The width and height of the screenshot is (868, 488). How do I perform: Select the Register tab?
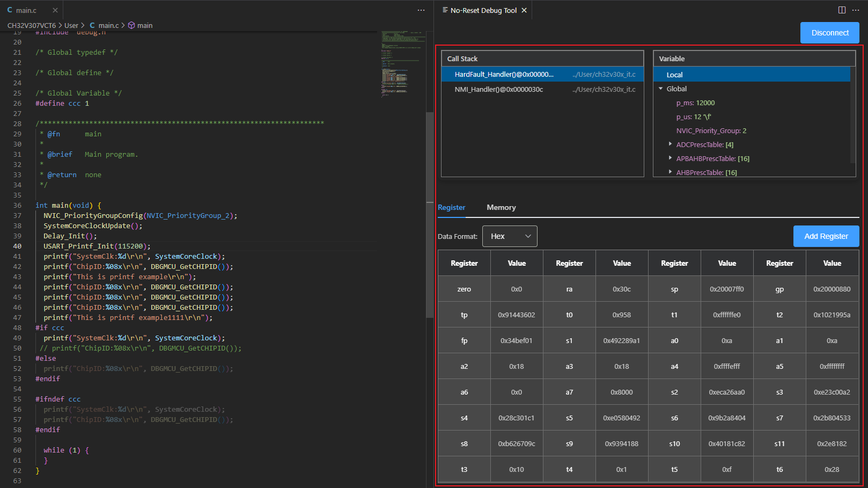pyautogui.click(x=451, y=207)
